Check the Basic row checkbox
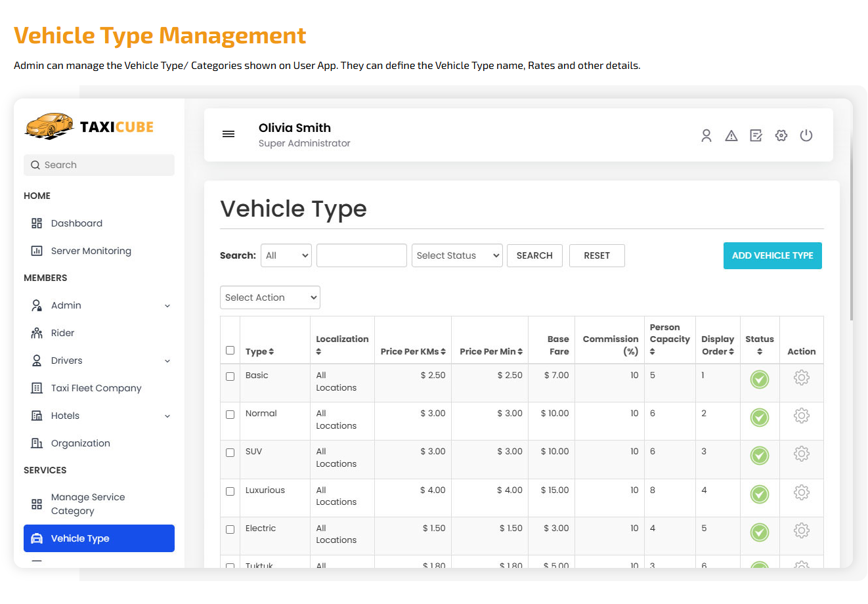 230,376
